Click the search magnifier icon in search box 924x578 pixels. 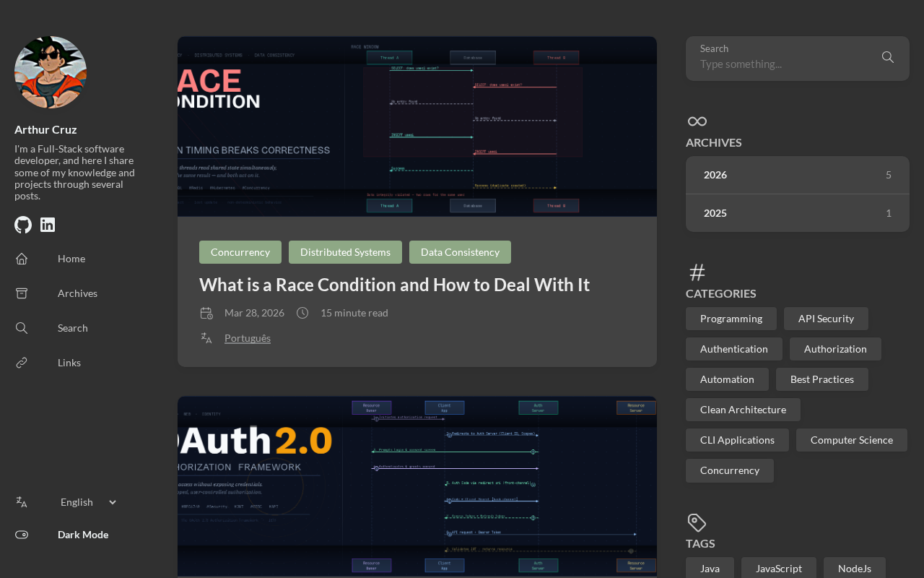(888, 57)
